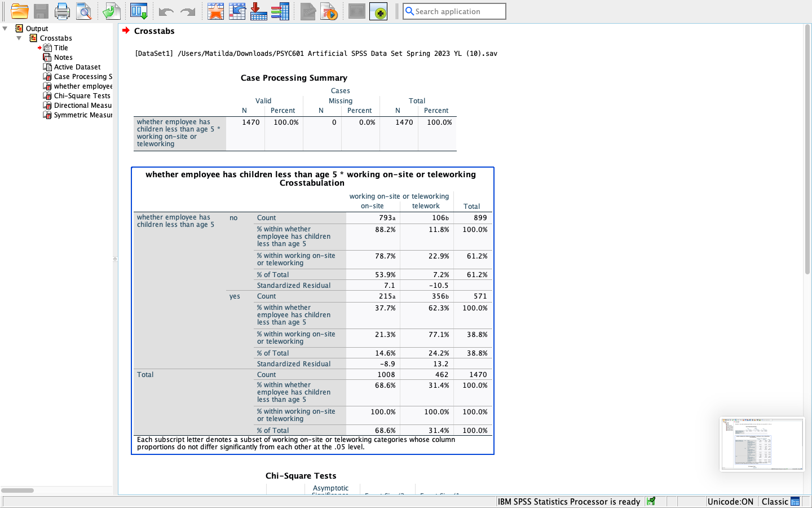The image size is (812, 508).
Task: Click the green plus Designate Window icon
Action: [379, 11]
